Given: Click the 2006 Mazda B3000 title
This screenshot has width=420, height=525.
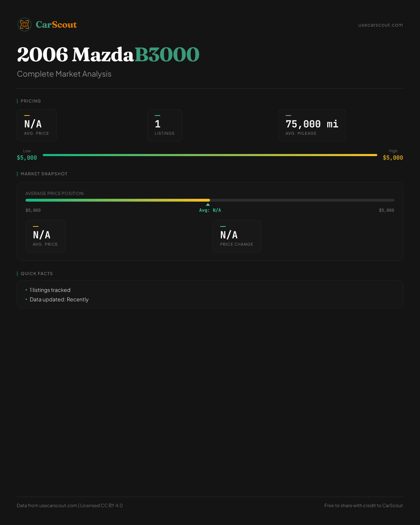Looking at the screenshot, I should point(108,55).
